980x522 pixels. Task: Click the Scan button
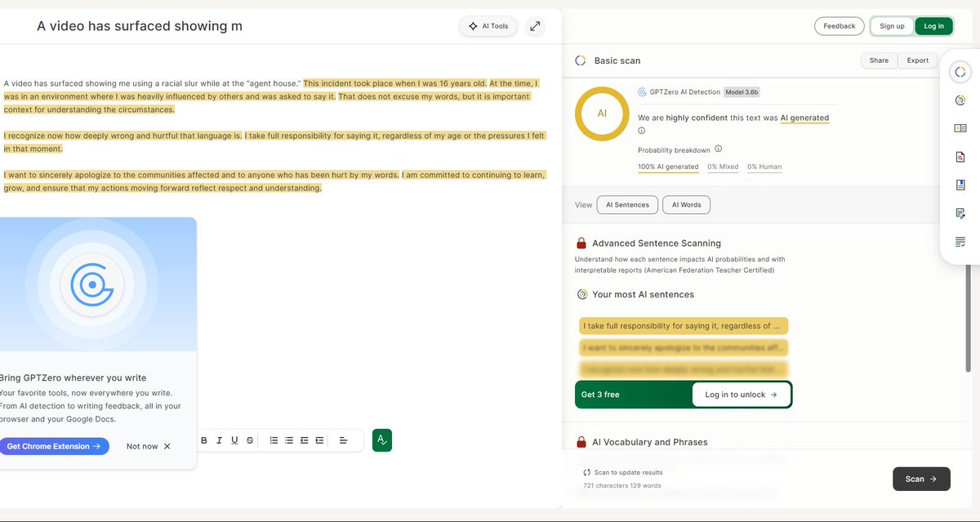click(x=921, y=479)
